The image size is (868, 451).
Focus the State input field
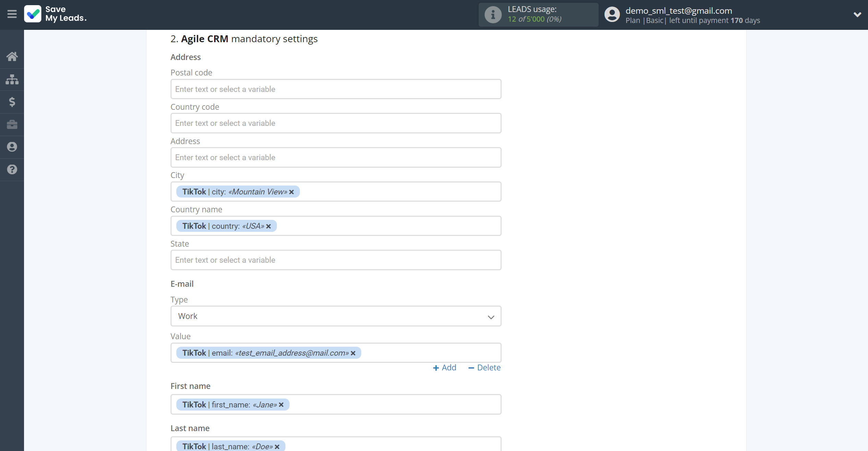pos(336,260)
